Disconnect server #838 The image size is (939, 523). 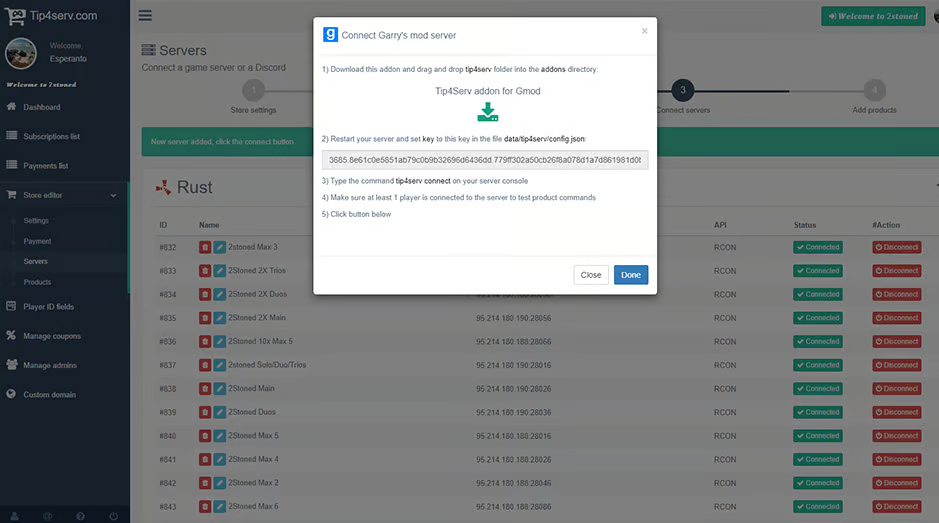pos(896,389)
